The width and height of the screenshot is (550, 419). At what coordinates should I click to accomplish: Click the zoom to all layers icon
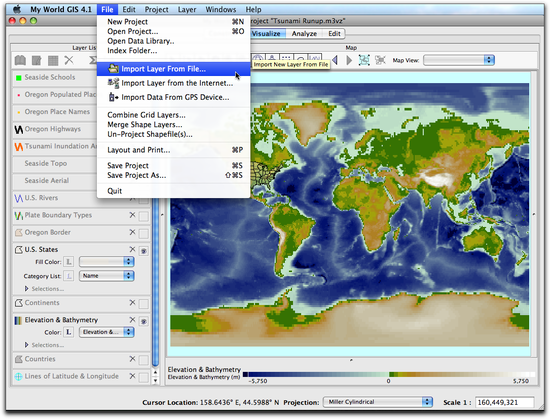364,60
